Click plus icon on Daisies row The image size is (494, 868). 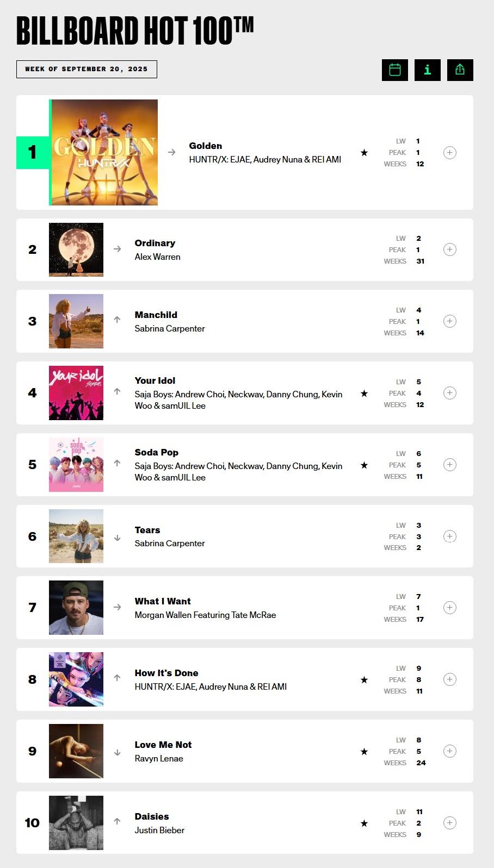click(x=449, y=823)
